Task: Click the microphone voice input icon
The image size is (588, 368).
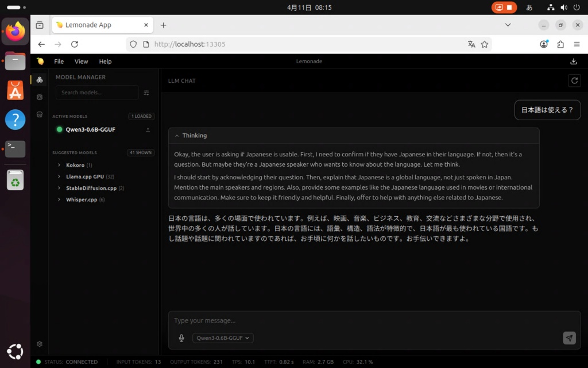Action: [181, 338]
